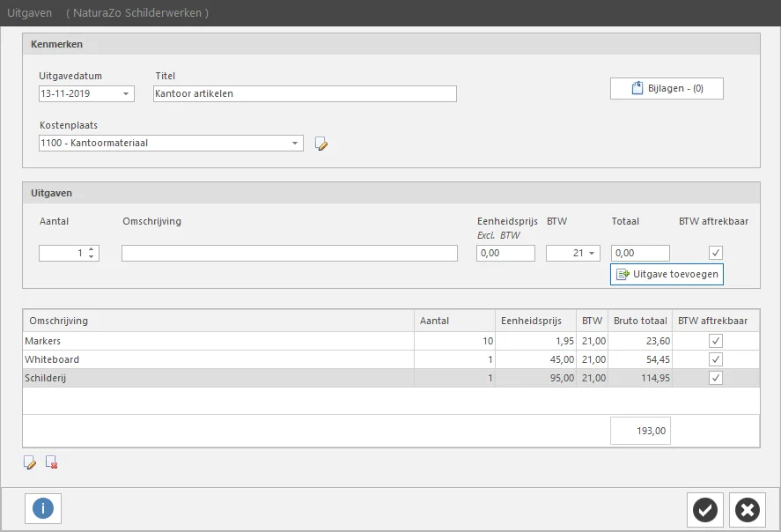Image resolution: width=781 pixels, height=532 pixels.
Task: Click eenheidsprijs value 45,00
Action: [x=563, y=359]
